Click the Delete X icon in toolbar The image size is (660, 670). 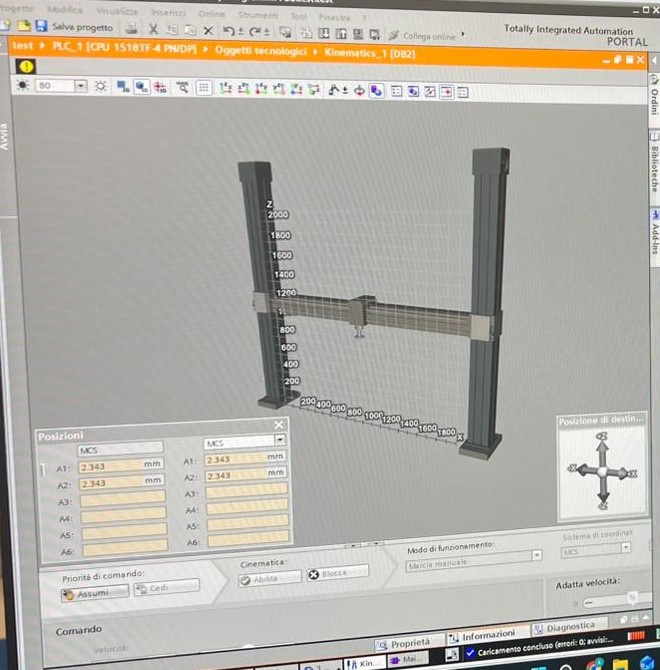[x=208, y=30]
